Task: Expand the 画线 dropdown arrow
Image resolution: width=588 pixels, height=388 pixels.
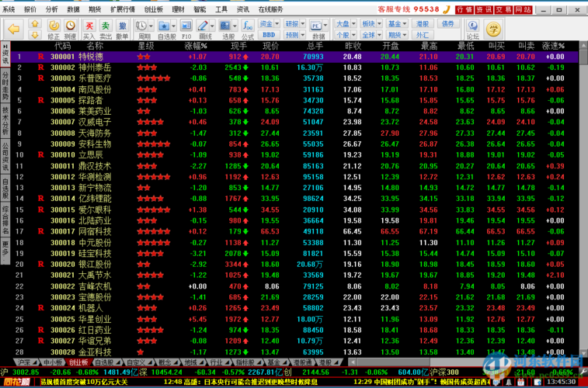Action: tap(212, 26)
